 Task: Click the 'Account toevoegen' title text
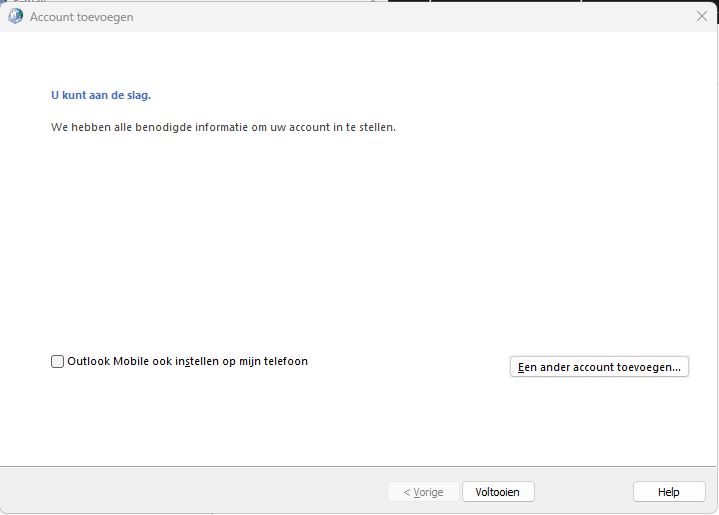coord(81,17)
